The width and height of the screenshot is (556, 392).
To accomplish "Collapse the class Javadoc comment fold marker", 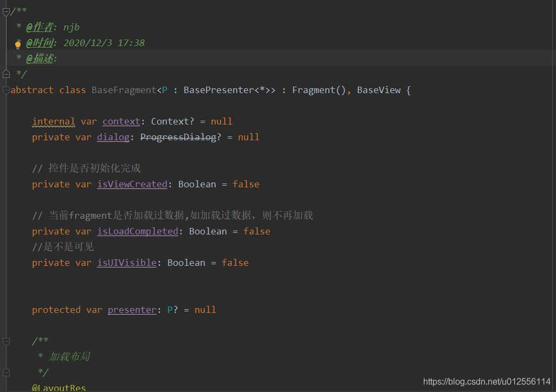I will click(5, 10).
